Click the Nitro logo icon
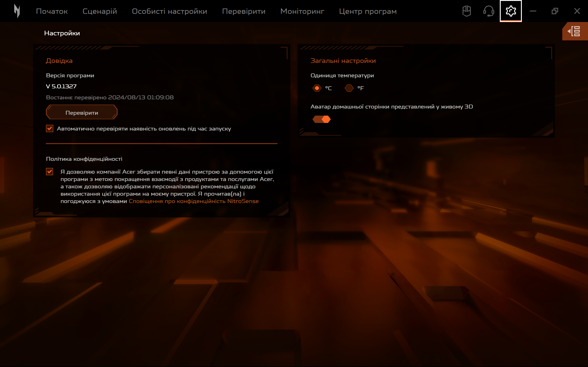588x367 pixels. pos(17,11)
